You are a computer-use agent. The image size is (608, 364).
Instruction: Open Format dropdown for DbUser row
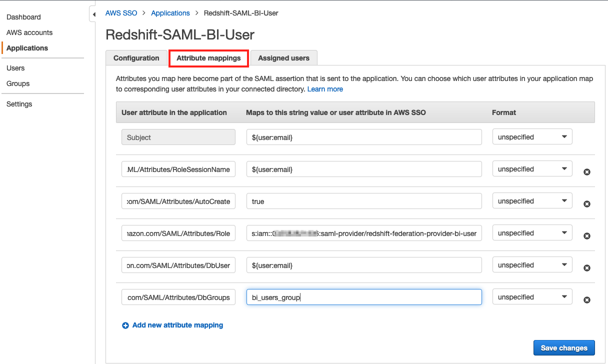[x=532, y=265]
